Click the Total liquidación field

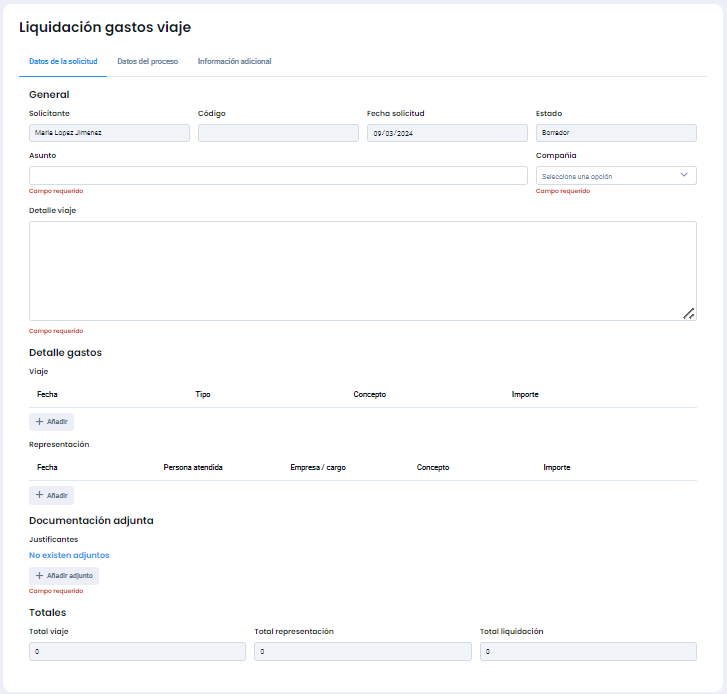pyautogui.click(x=588, y=652)
